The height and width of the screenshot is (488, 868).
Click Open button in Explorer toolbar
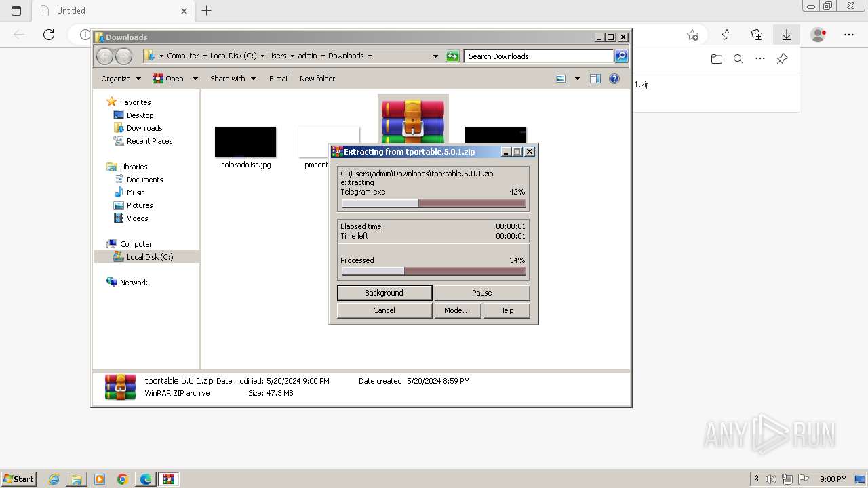tap(168, 79)
